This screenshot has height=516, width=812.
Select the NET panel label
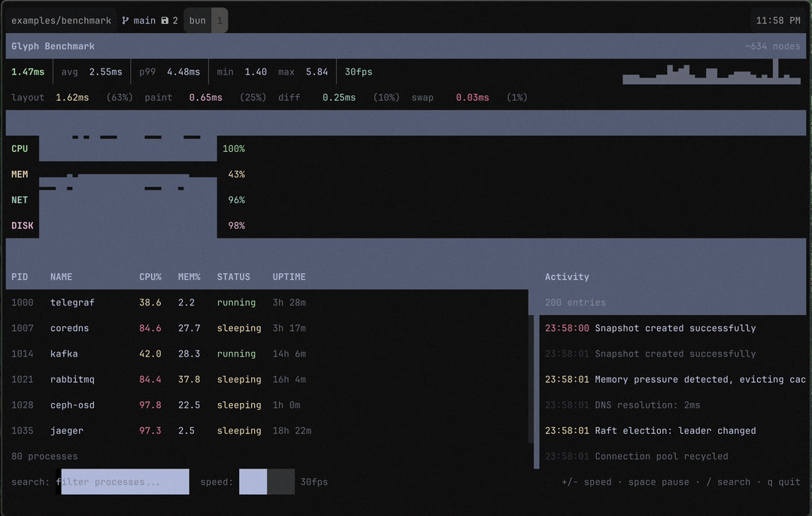[x=19, y=199]
